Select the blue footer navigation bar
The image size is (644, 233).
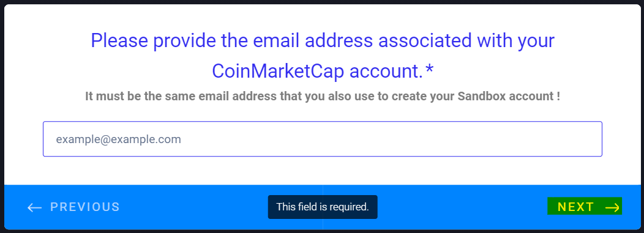coord(323,207)
